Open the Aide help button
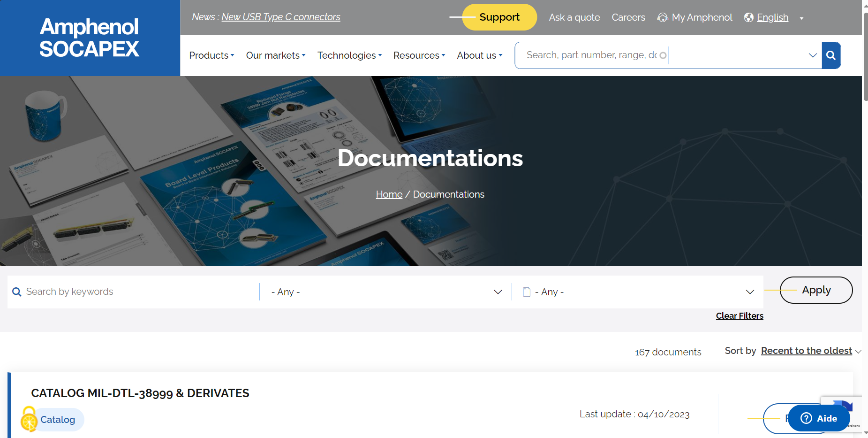This screenshot has width=868, height=438. pyautogui.click(x=819, y=418)
